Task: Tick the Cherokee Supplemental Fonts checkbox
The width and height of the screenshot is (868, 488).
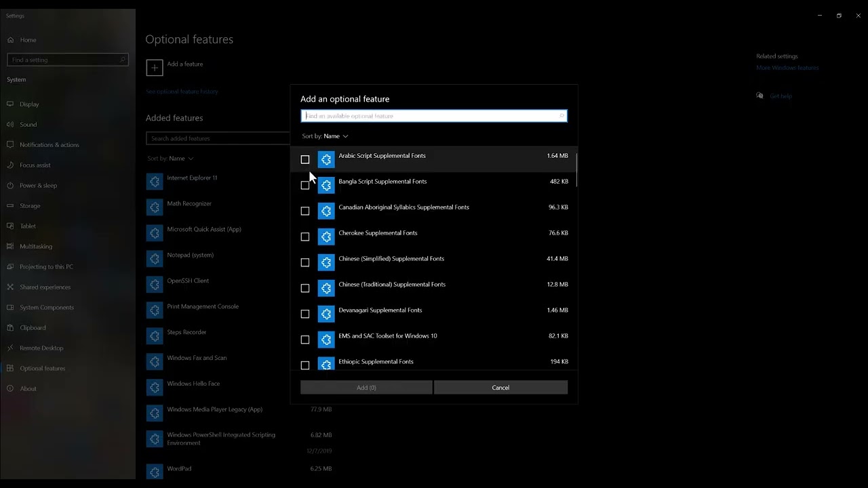Action: click(305, 237)
